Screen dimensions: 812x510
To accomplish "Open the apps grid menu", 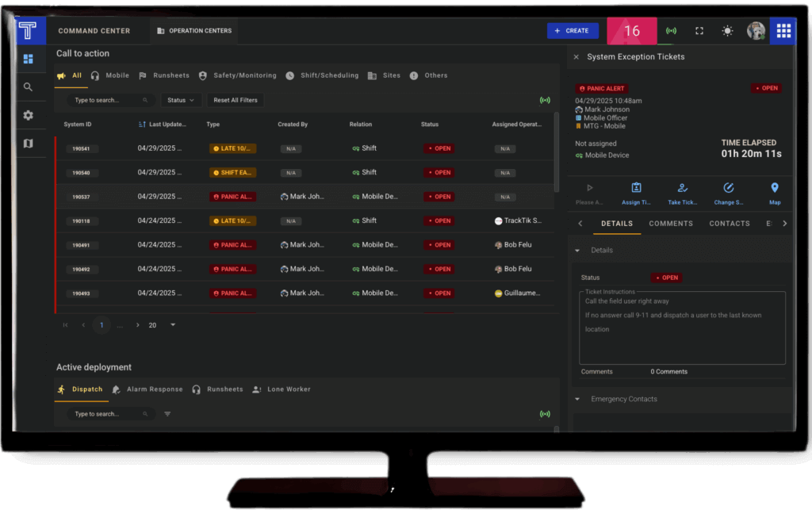I will (783, 31).
